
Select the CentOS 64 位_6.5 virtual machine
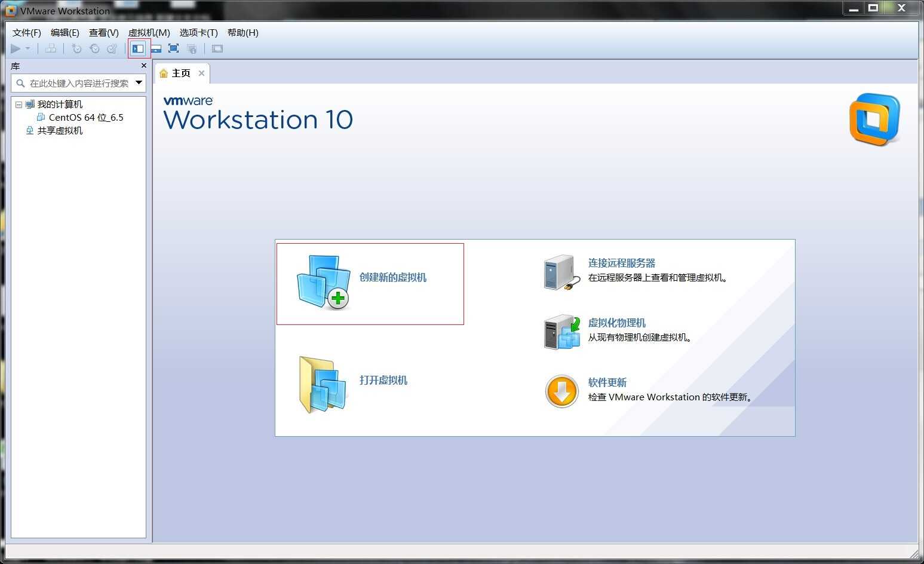(x=86, y=117)
